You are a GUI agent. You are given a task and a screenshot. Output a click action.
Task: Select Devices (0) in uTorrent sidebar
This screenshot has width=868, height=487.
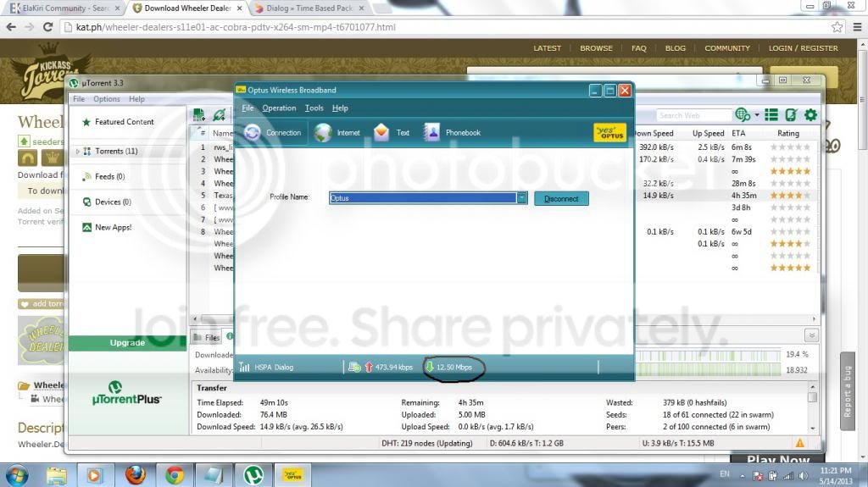pos(113,202)
